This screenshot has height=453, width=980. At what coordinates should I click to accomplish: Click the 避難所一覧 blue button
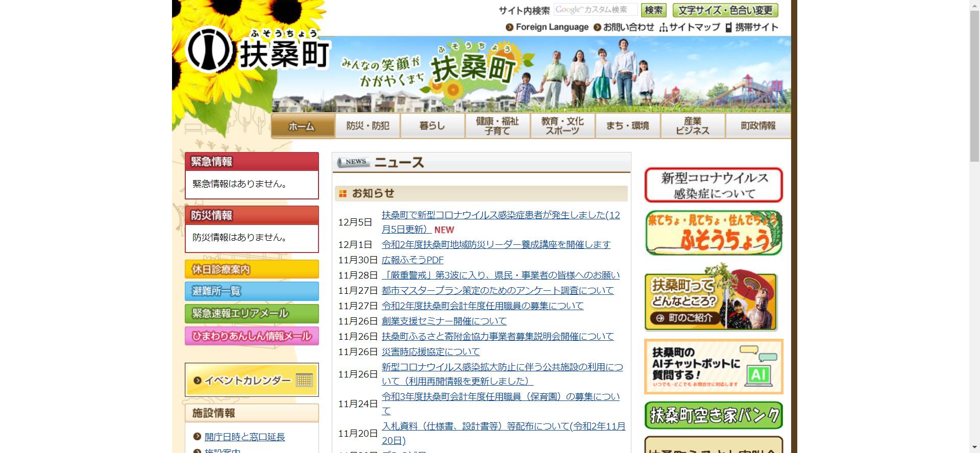[x=252, y=291]
